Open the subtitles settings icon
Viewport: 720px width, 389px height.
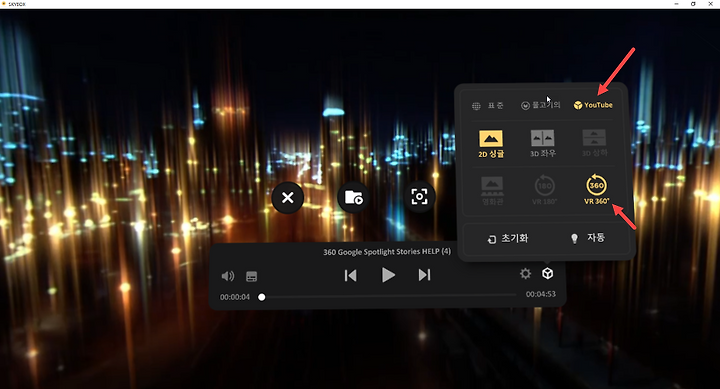tap(252, 276)
